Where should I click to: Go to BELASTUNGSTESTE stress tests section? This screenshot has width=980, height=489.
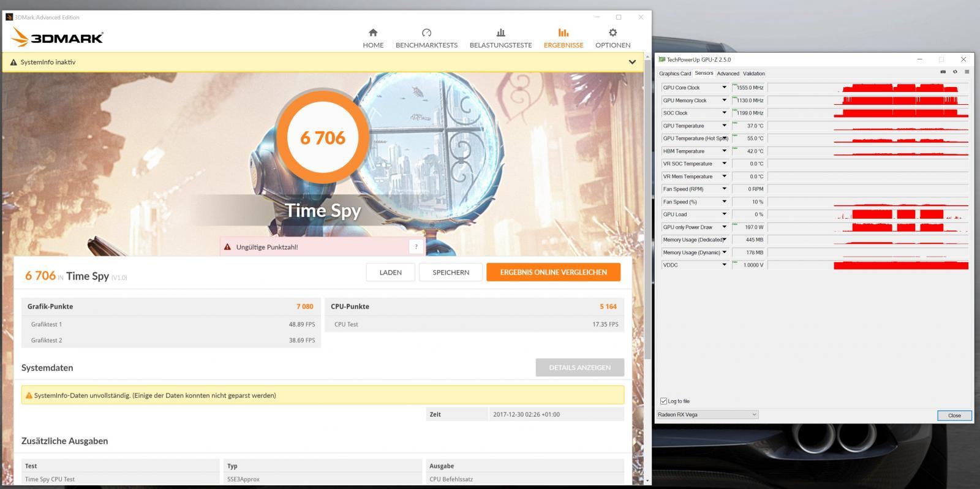(500, 38)
